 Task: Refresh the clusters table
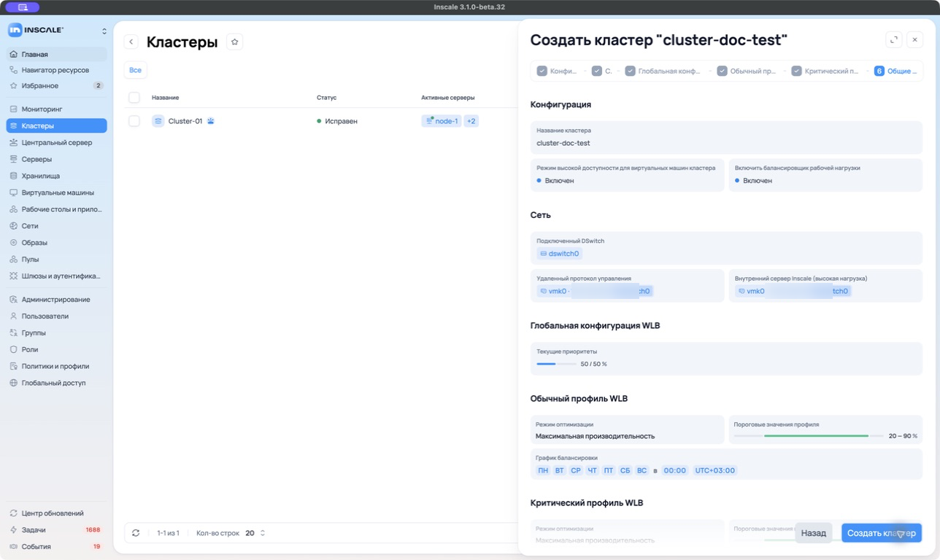136,533
